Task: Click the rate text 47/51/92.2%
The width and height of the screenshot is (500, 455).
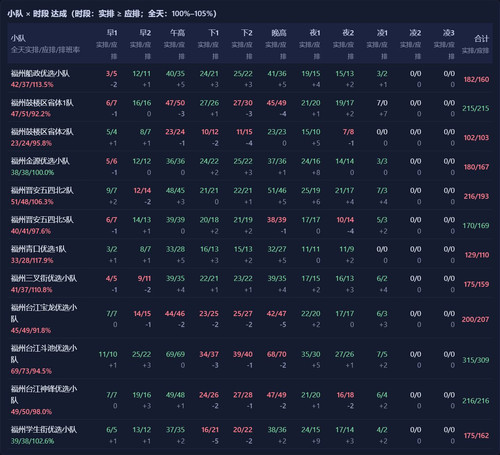Action: (31, 114)
